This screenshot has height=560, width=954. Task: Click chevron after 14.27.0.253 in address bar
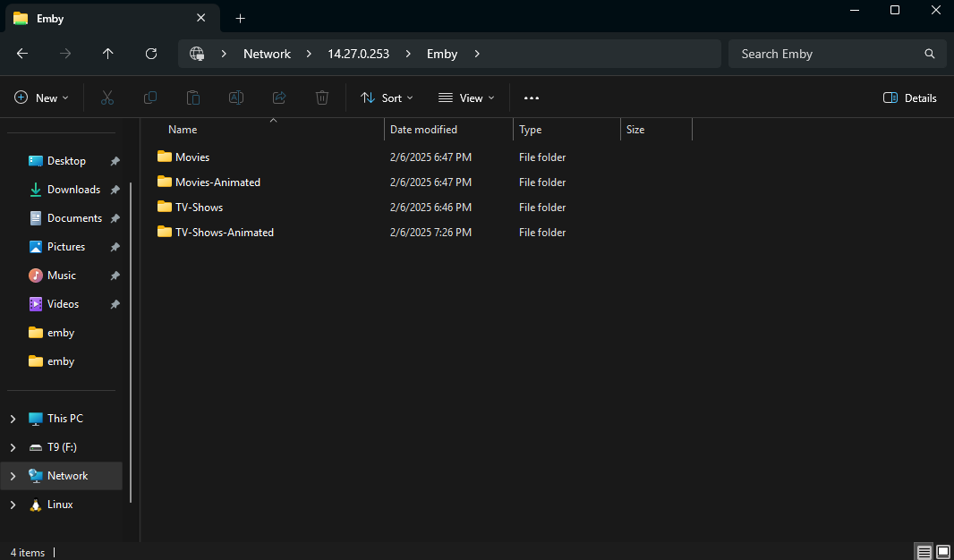[407, 54]
